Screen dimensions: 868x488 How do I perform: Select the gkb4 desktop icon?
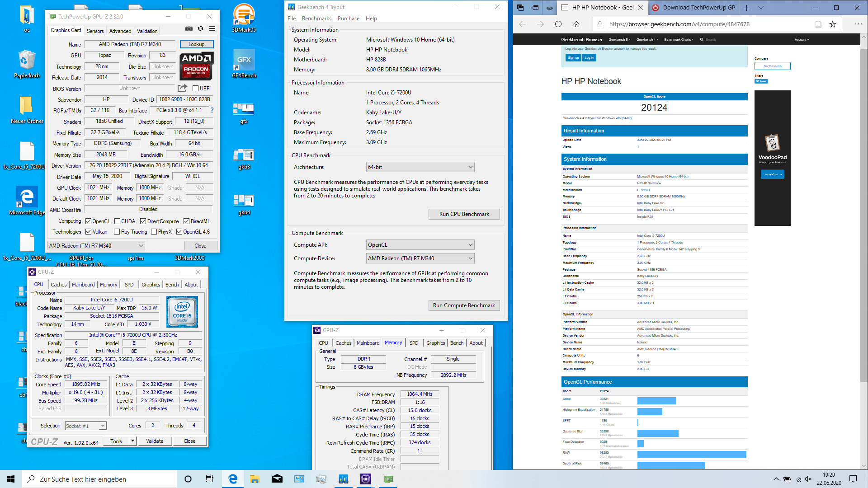(244, 204)
